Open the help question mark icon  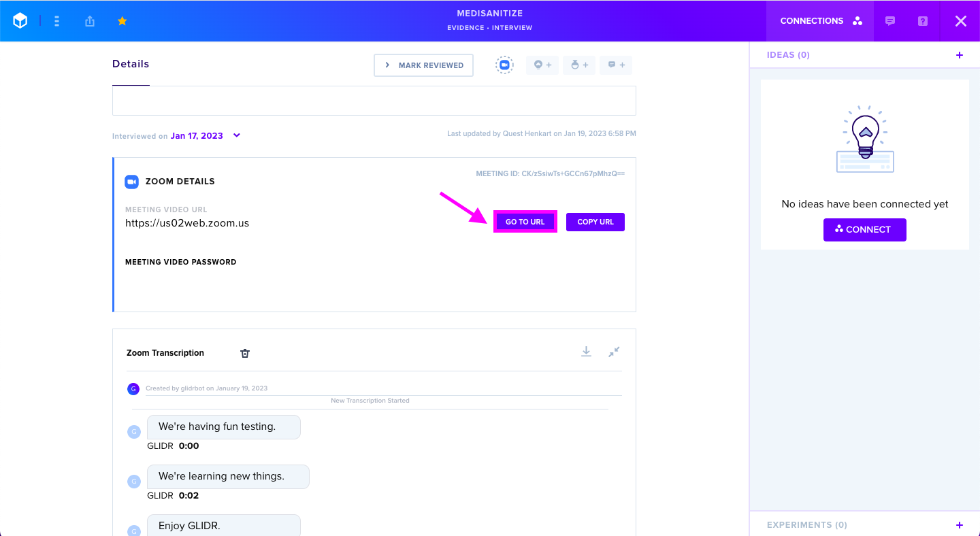[x=923, y=21]
